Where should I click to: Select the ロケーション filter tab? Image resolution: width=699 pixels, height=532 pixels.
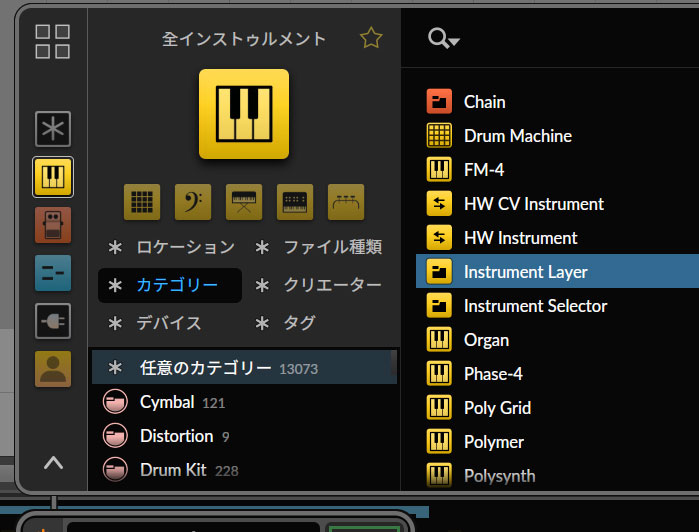click(x=172, y=247)
